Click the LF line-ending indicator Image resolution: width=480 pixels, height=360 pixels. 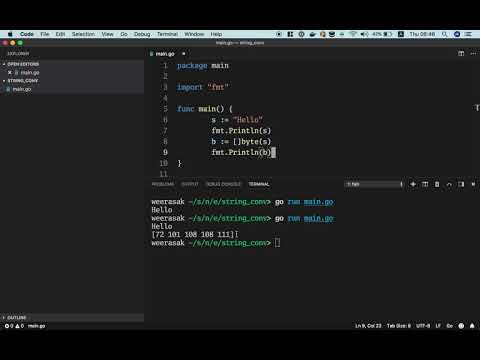coord(438,326)
